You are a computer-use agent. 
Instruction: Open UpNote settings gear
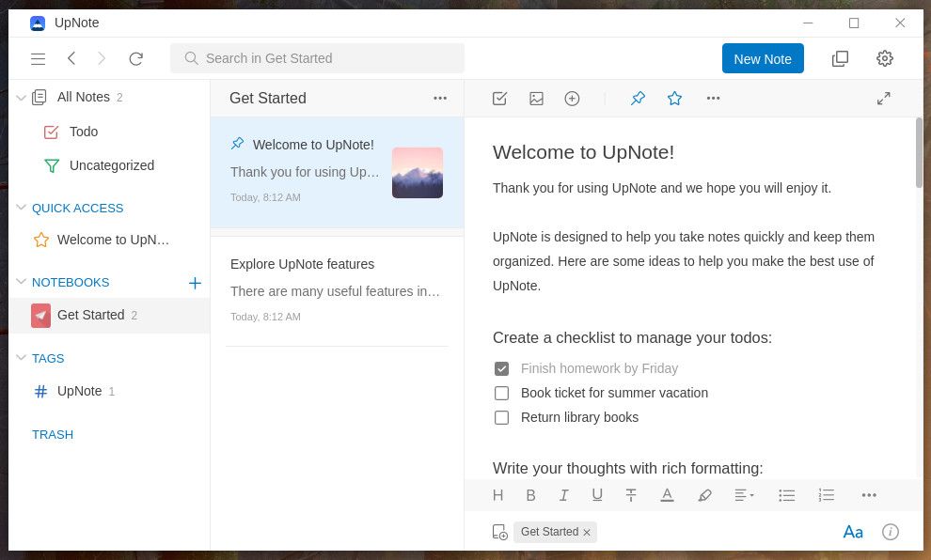tap(885, 58)
